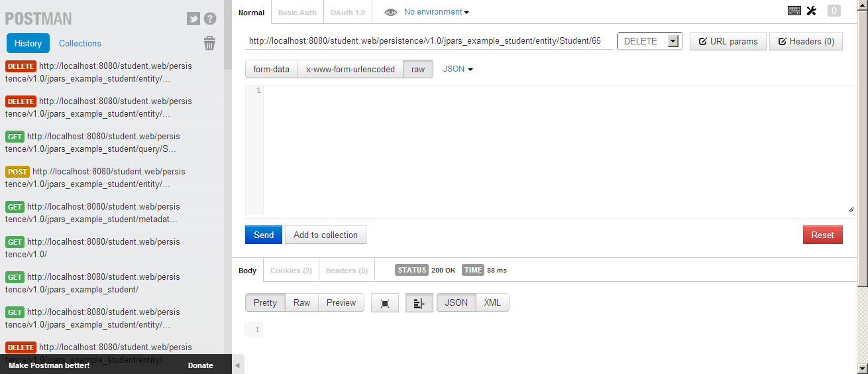The height and width of the screenshot is (374, 868).
Task: Click Make Postman better! link
Action: click(49, 365)
